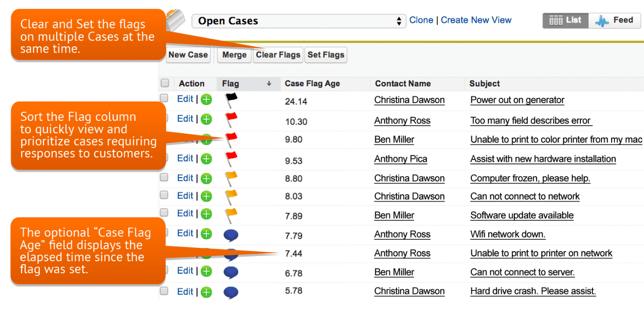Check the box on the Hard drive crash row
Image resolution: width=644 pixels, height=310 pixels.
pos(164,291)
